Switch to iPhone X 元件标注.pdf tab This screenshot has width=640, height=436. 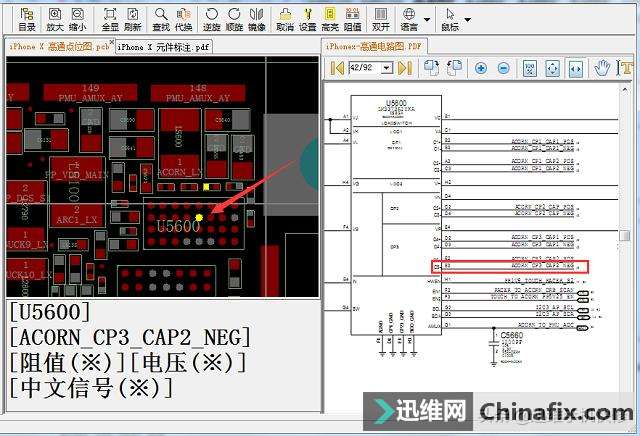[163, 47]
